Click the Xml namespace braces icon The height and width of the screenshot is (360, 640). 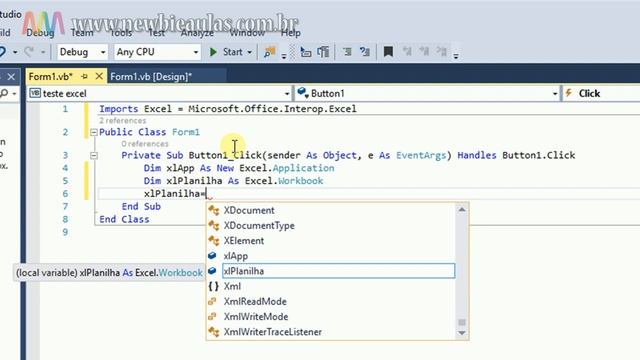click(x=213, y=287)
